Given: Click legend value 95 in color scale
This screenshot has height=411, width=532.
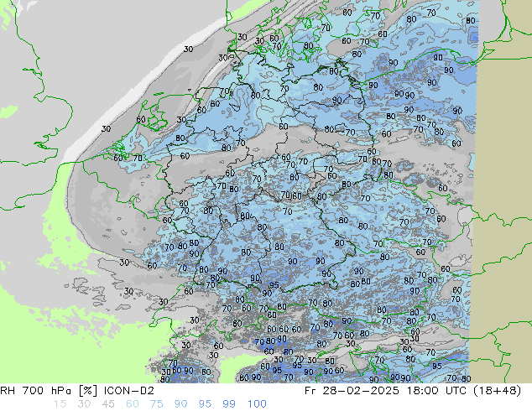Looking at the screenshot, I should click(205, 404).
